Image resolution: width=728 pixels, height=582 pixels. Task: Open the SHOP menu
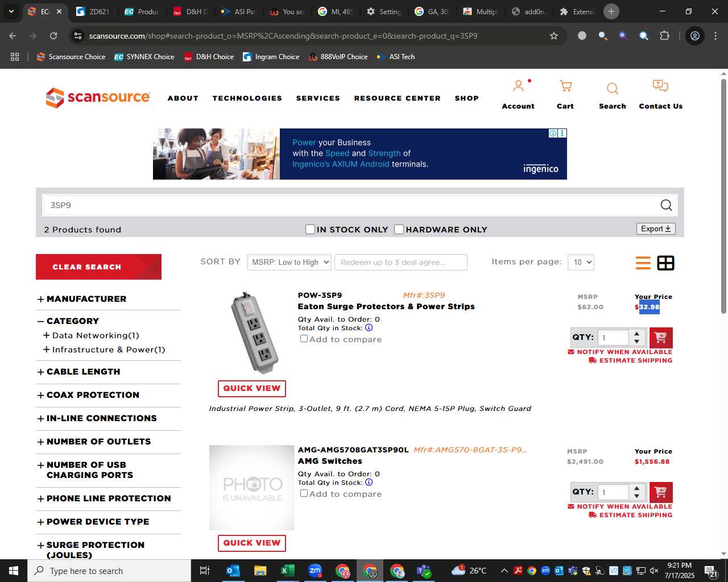[x=466, y=98]
